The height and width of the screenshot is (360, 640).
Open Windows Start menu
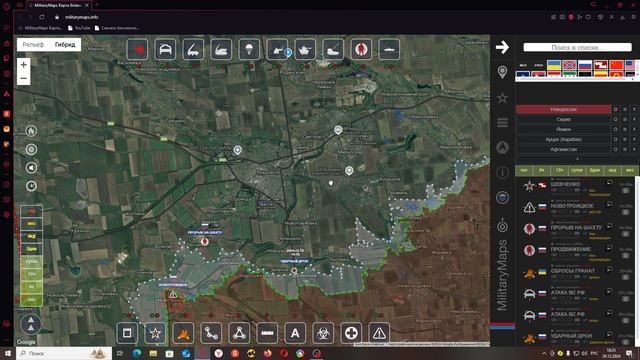7,353
